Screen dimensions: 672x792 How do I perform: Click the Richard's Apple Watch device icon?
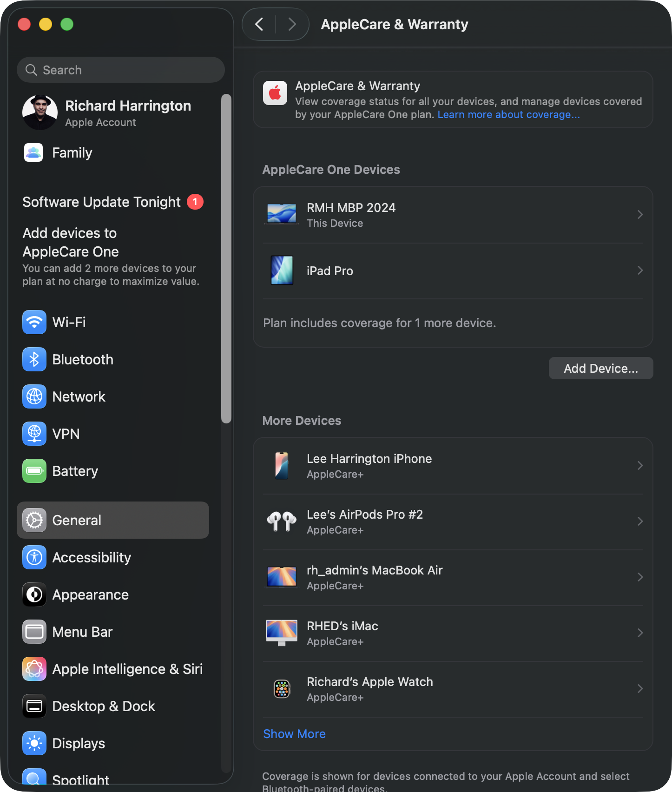(x=282, y=689)
